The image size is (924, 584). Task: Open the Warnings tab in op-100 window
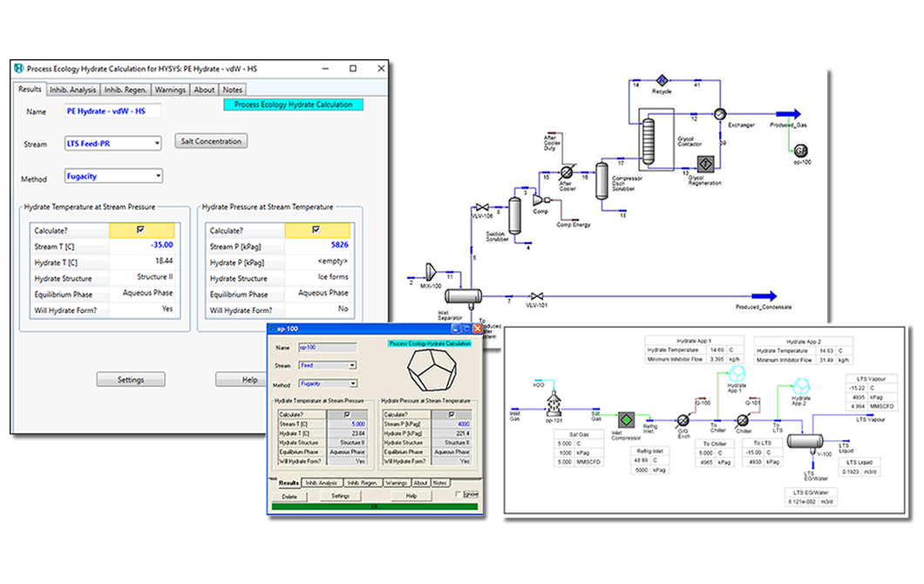click(397, 483)
